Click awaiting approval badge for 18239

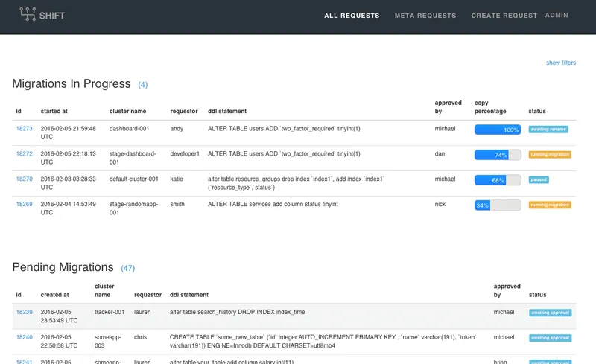point(550,313)
